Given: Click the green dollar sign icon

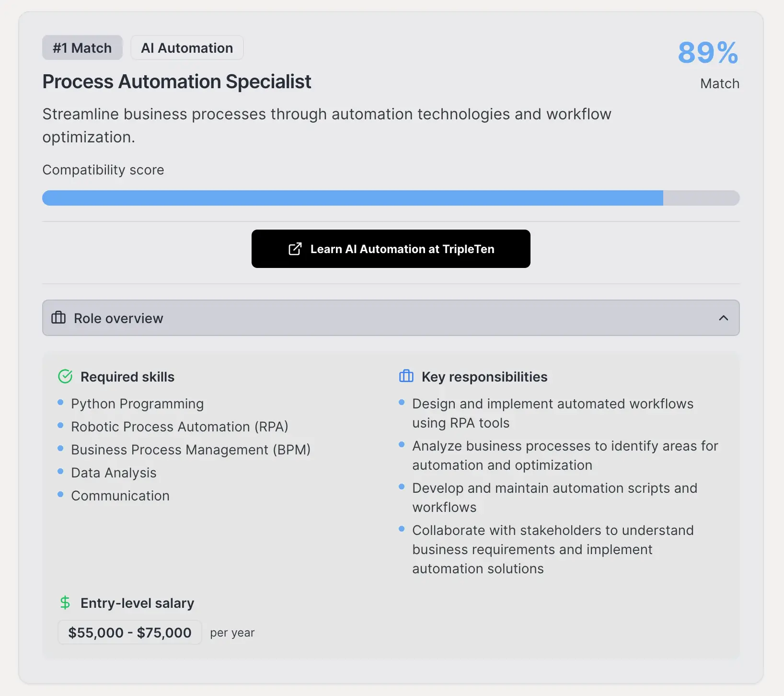Looking at the screenshot, I should tap(65, 603).
